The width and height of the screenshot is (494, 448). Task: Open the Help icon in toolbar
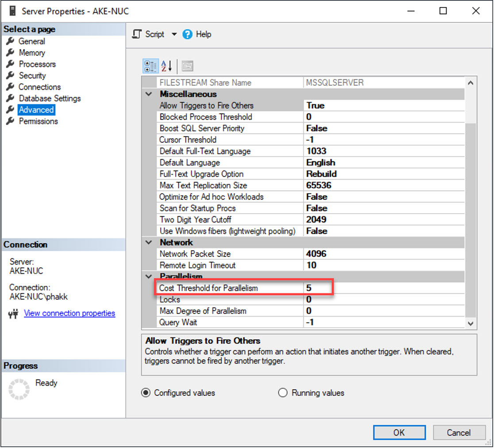(x=187, y=34)
